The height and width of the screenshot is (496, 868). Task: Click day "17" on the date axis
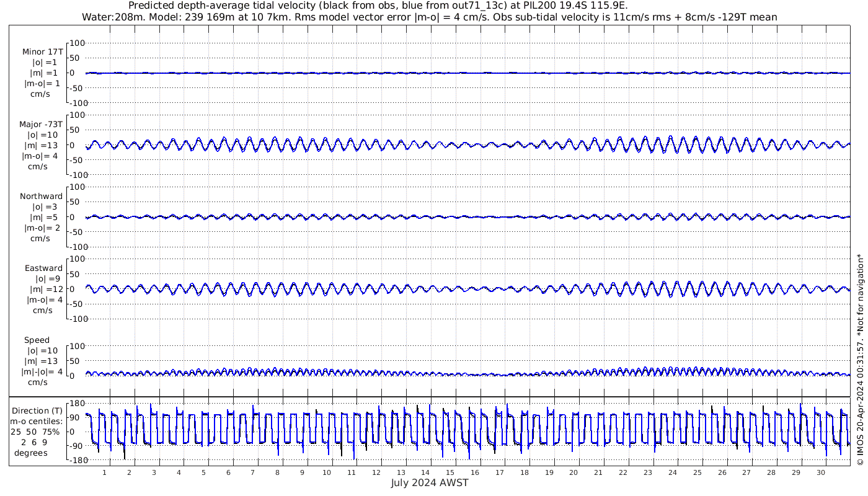[x=500, y=472]
